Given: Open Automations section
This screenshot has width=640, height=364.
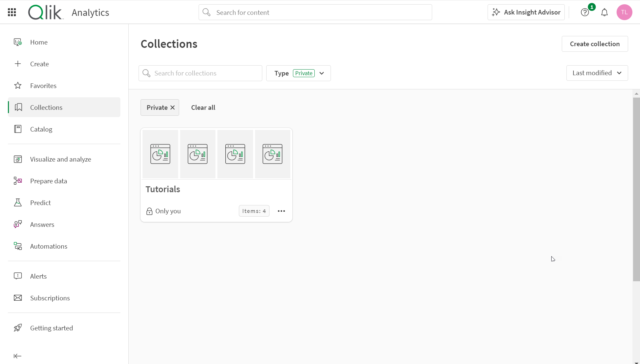Looking at the screenshot, I should point(49,246).
